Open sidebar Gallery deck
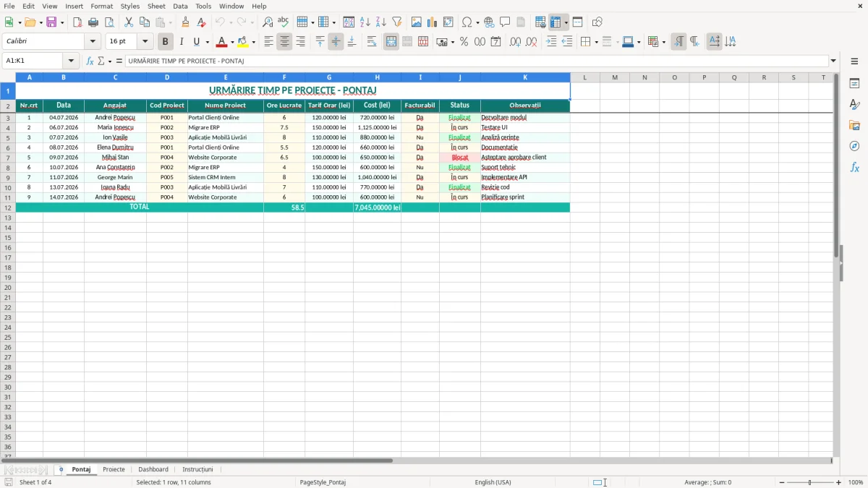The width and height of the screenshot is (868, 488). [854, 126]
